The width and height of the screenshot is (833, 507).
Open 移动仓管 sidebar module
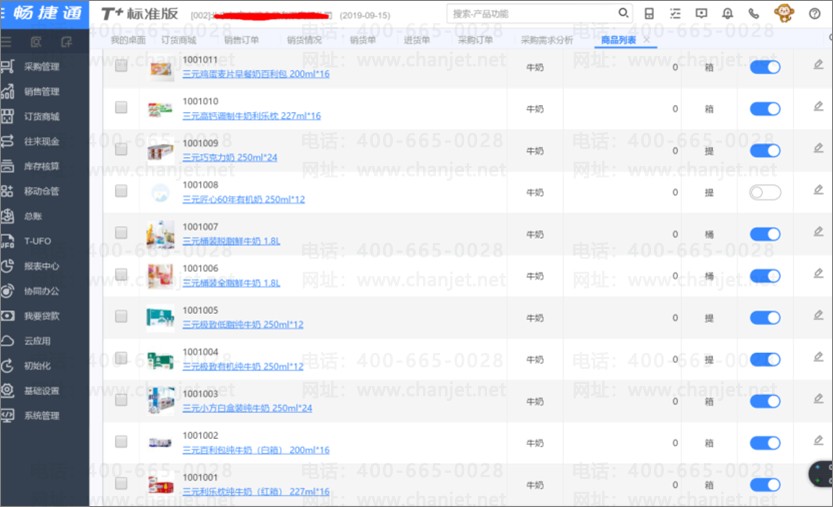41,191
